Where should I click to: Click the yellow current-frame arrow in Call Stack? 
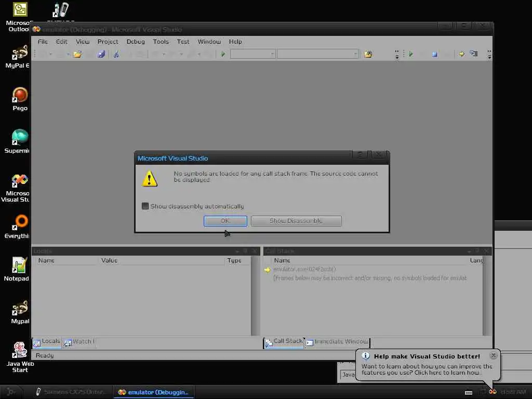click(x=268, y=270)
